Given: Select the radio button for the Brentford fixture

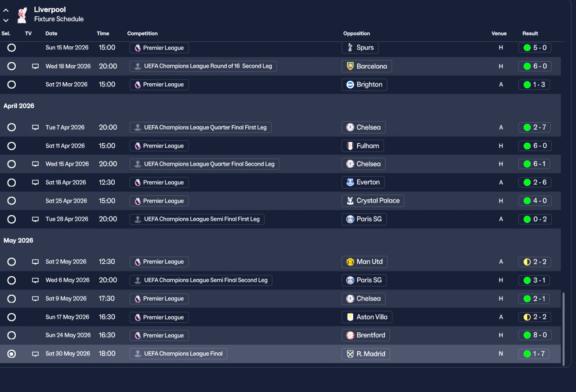Looking at the screenshot, I should pyautogui.click(x=12, y=335).
